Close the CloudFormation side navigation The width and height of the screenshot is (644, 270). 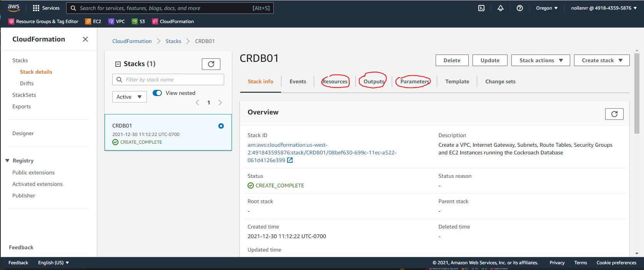(x=85, y=39)
